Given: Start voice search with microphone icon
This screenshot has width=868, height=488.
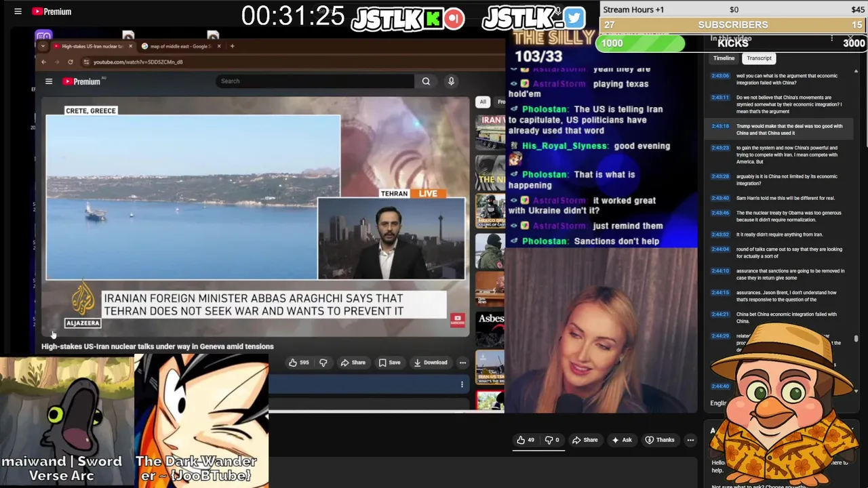Looking at the screenshot, I should pos(451,81).
